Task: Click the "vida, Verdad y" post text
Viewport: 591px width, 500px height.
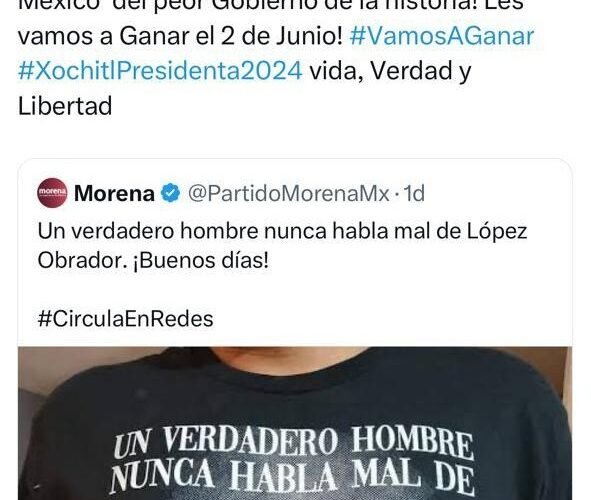Action: point(390,71)
